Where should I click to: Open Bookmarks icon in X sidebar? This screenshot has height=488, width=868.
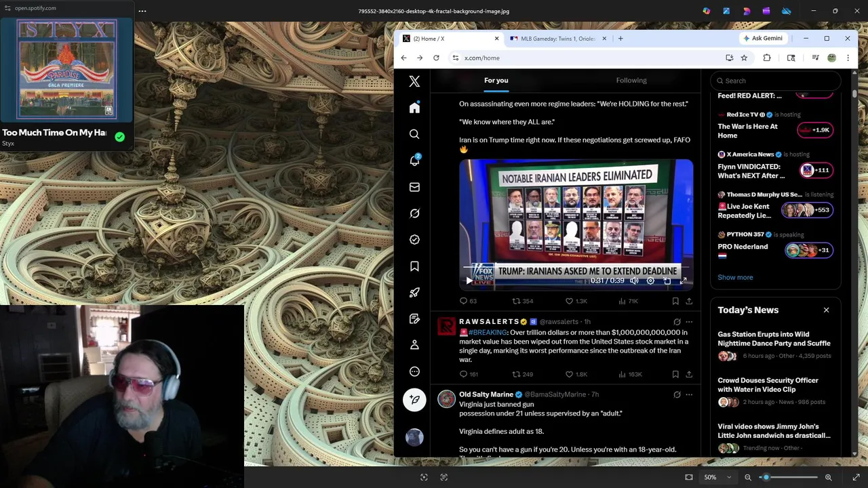coord(414,266)
